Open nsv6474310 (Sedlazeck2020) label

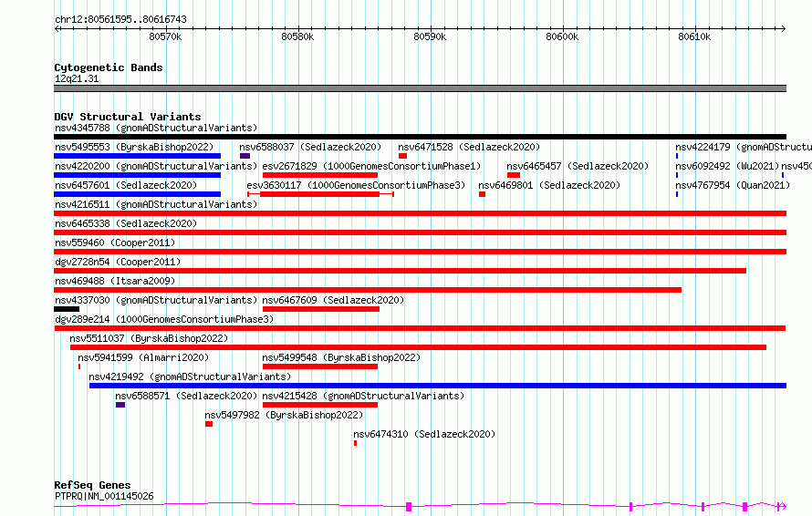[424, 434]
